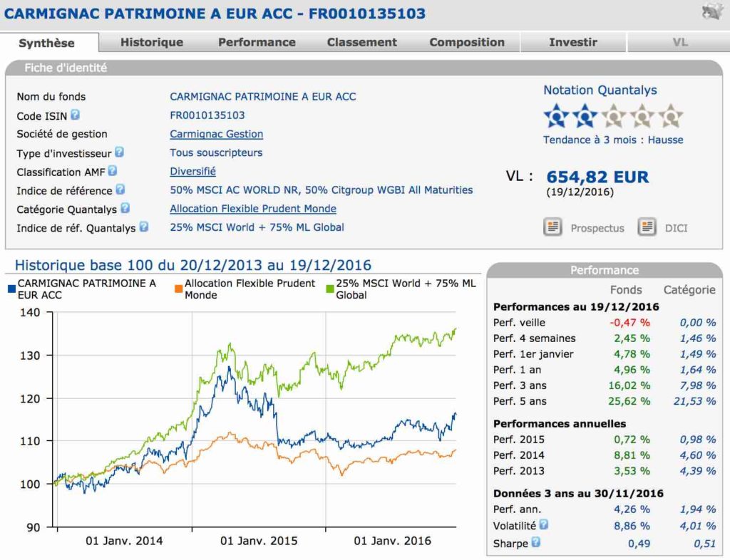Click the fourth greyed rating star
The width and height of the screenshot is (730, 560).
click(642, 116)
